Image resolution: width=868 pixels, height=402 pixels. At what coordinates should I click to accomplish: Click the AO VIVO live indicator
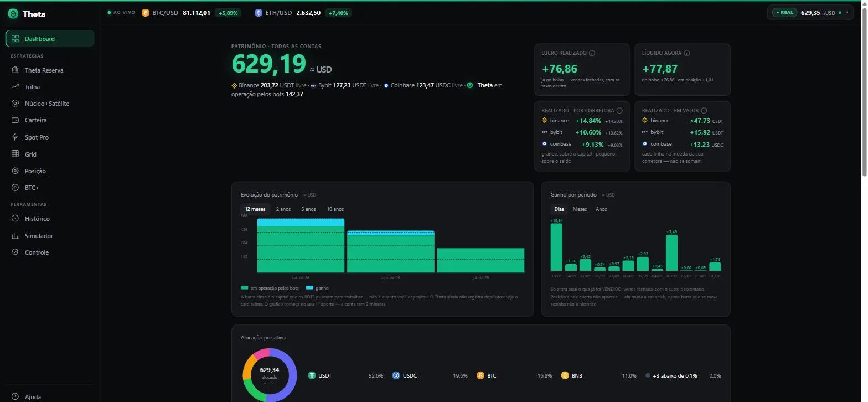[121, 12]
